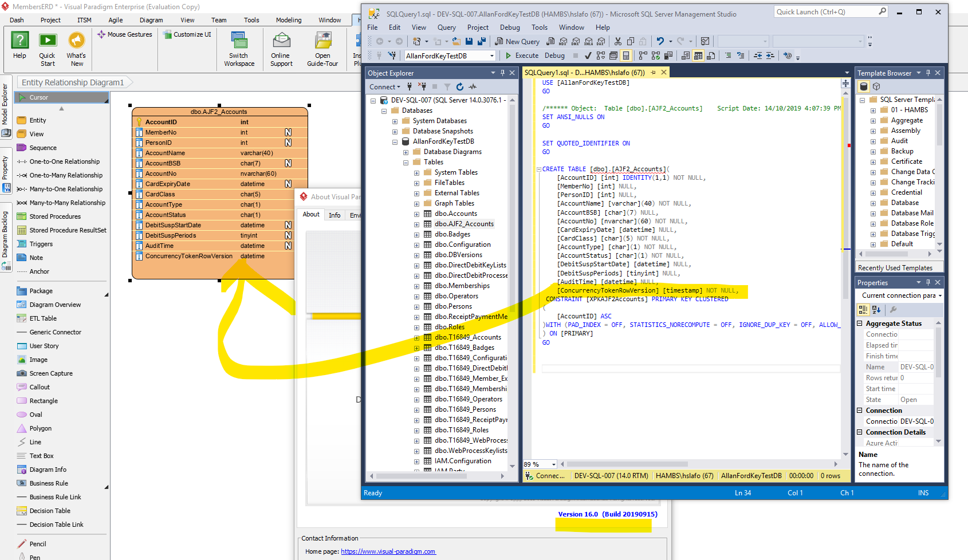Screen dimensions: 968x560
Task: Click the Undo arrow icon in SSMS
Action: 660,41
